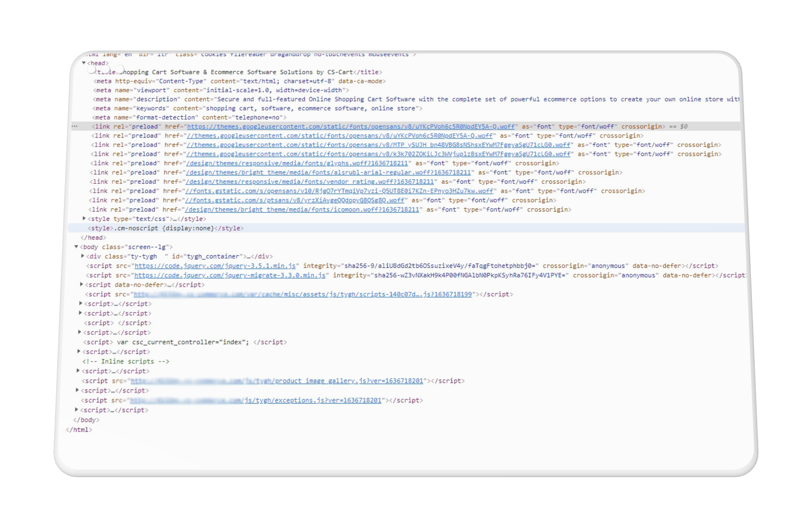
Task: Select the closing </body> tag row
Action: pyautogui.click(x=86, y=420)
